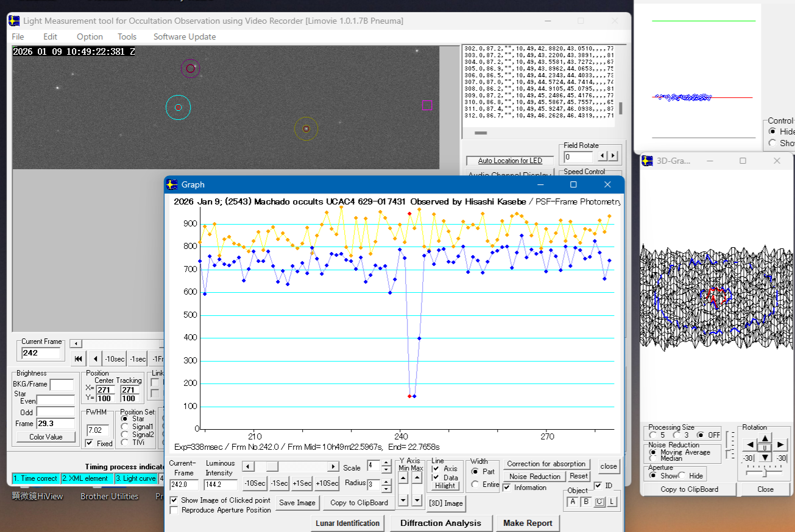Click 3D rotation down arrow

tap(765, 457)
